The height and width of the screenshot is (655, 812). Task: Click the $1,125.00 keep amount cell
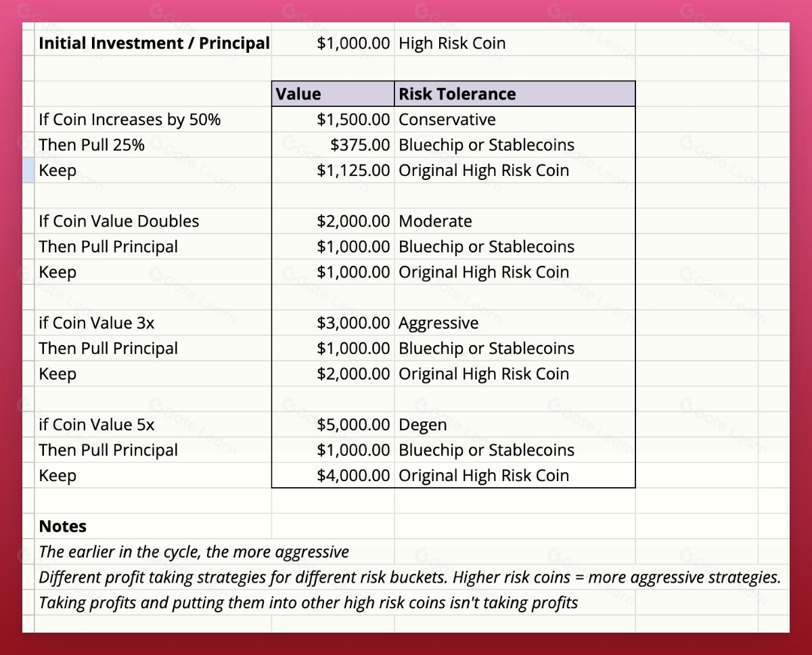(353, 171)
